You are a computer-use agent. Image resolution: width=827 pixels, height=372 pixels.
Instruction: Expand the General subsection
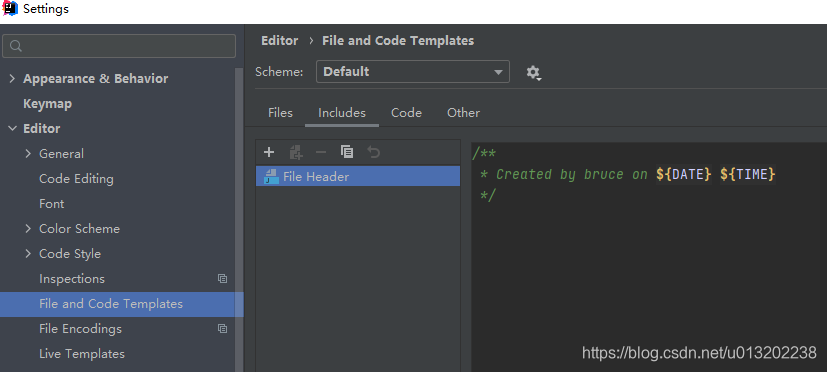pyautogui.click(x=28, y=154)
